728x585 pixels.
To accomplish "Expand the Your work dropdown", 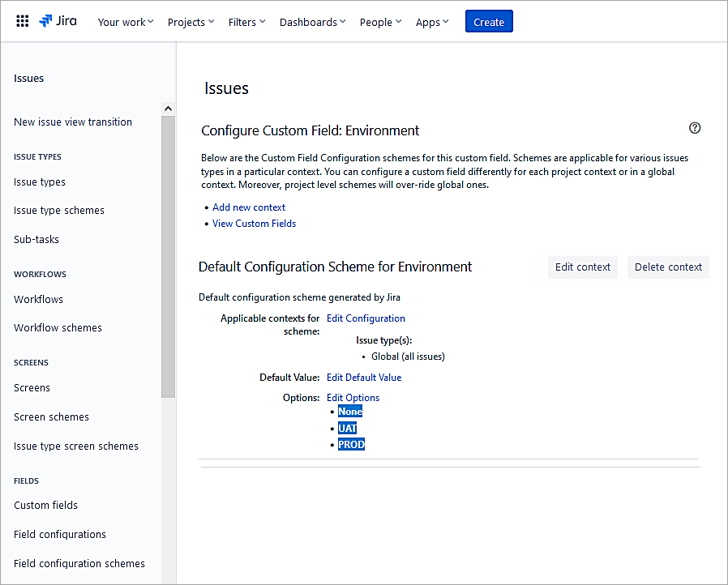I will pyautogui.click(x=126, y=22).
